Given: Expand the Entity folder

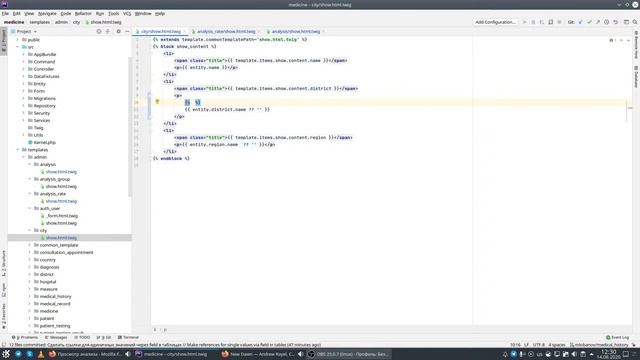Looking at the screenshot, I should 24,84.
